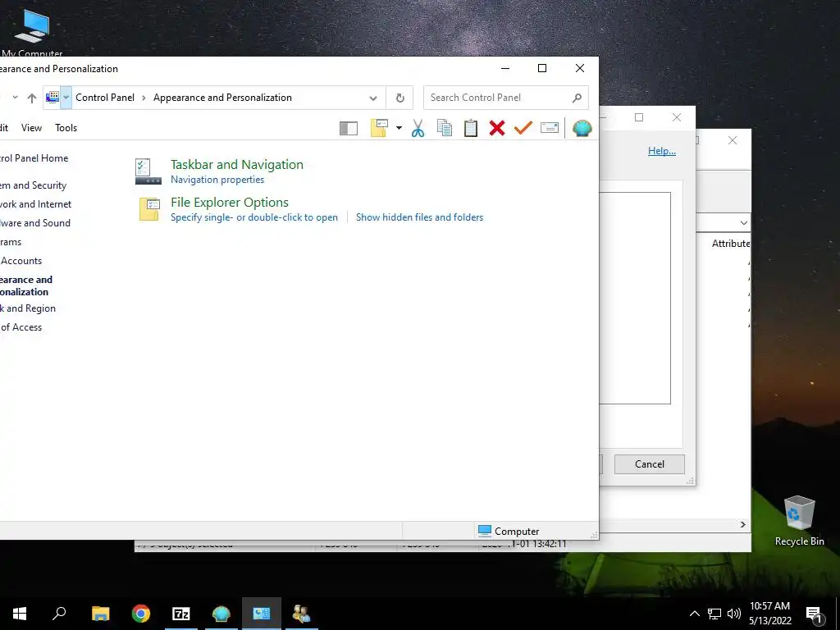The height and width of the screenshot is (630, 840).
Task: Open Control Panel Home in sidebar
Action: [34, 158]
